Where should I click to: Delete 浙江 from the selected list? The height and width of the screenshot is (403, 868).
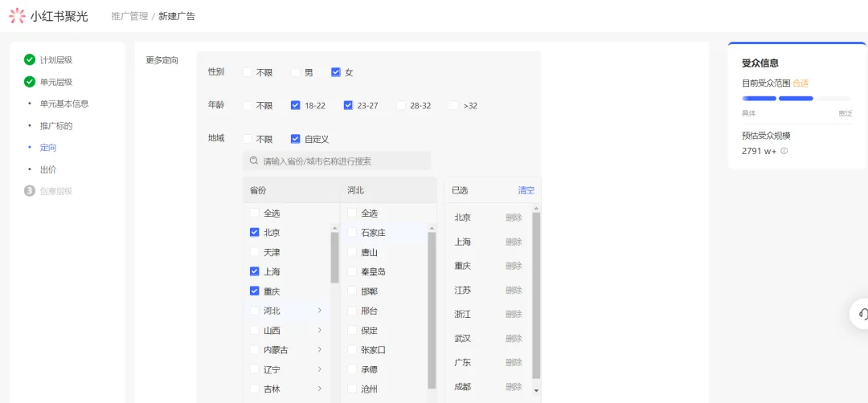(x=514, y=314)
